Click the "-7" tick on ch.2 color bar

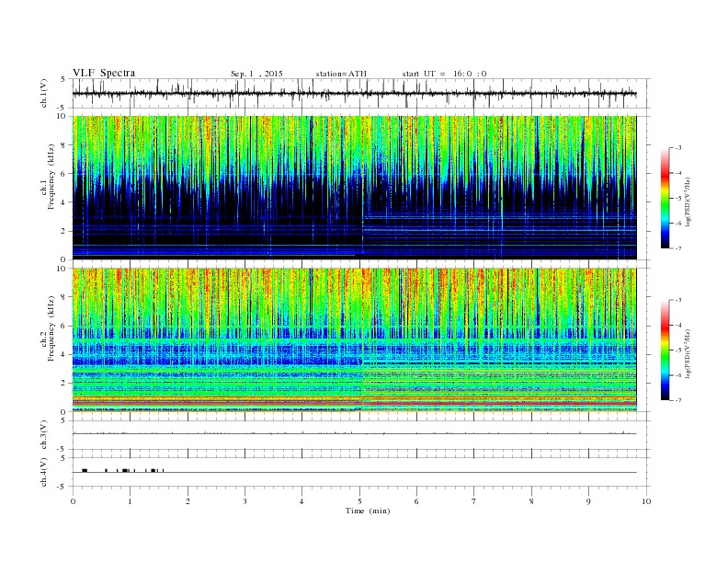tap(677, 400)
